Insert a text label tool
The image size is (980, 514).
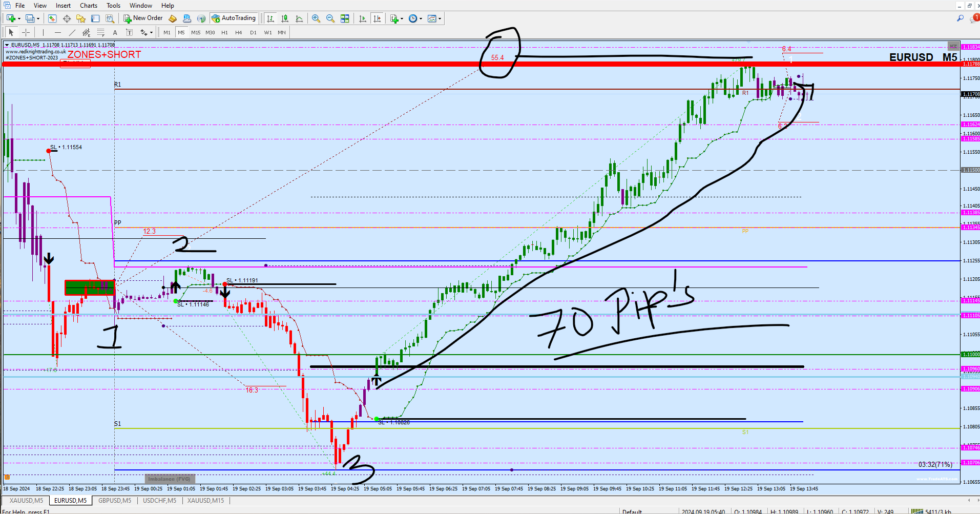pyautogui.click(x=115, y=32)
